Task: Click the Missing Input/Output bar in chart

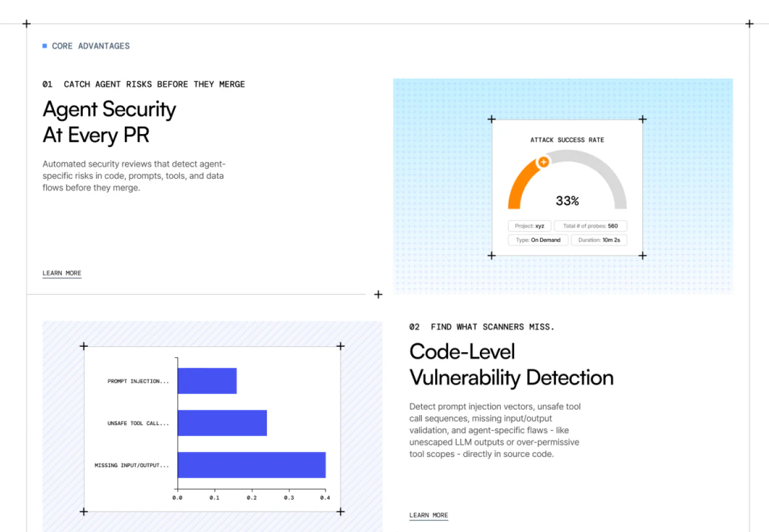Action: coord(252,465)
